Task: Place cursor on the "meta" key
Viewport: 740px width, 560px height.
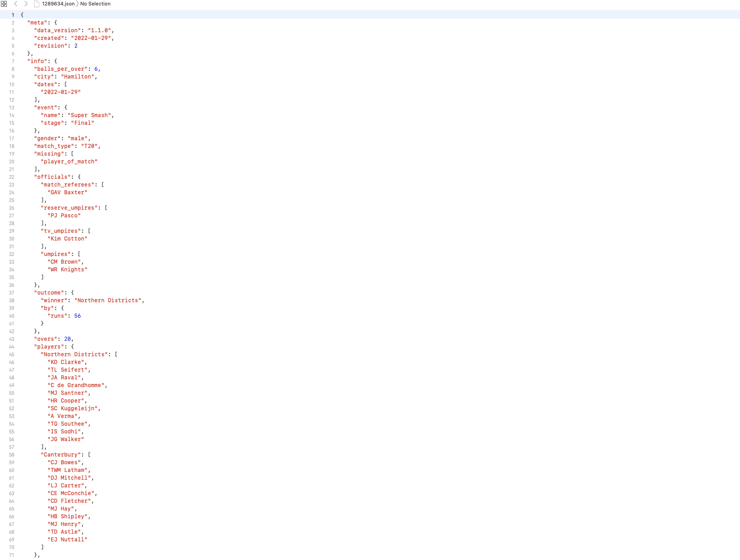Action: (x=37, y=23)
